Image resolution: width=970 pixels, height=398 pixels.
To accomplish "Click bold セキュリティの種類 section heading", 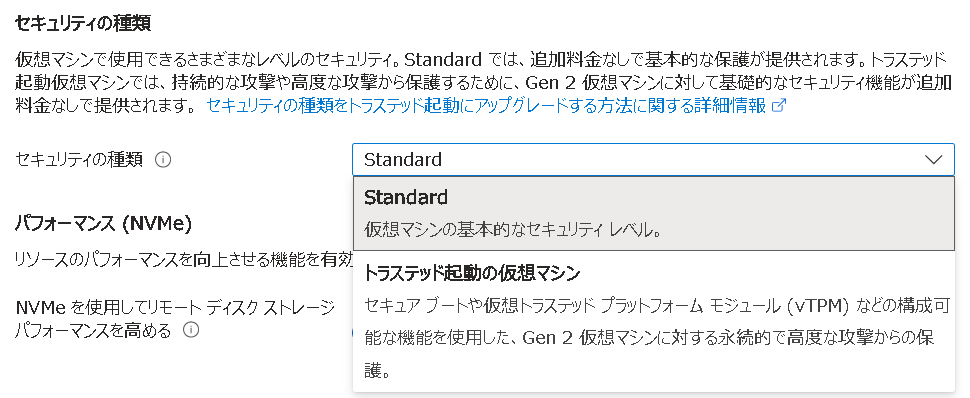I will [x=83, y=24].
